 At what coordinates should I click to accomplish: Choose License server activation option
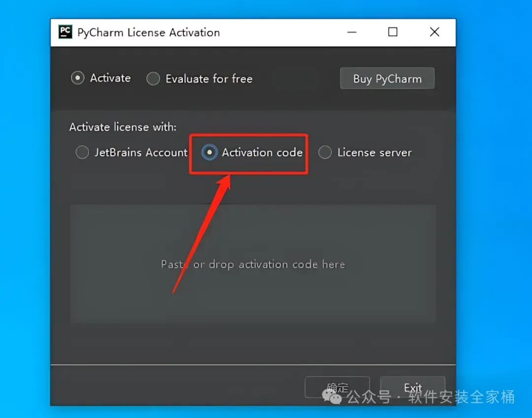click(x=325, y=152)
